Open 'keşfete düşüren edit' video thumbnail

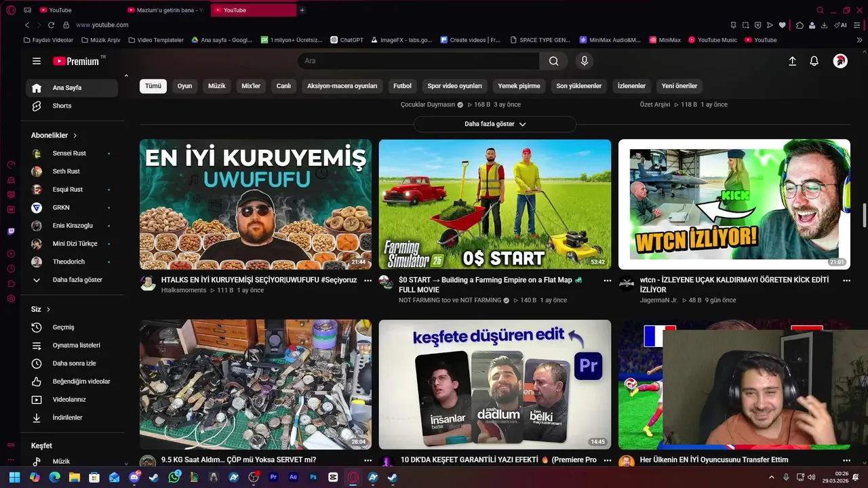coord(495,385)
